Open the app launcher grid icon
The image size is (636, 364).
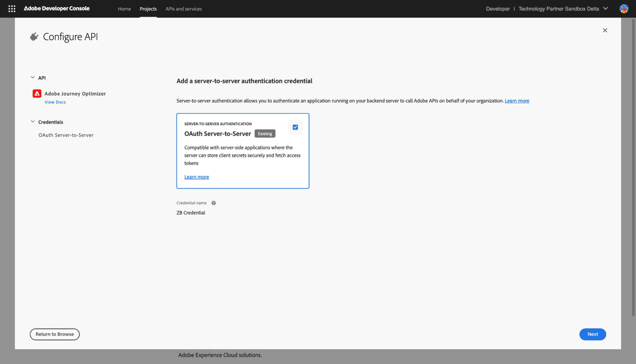click(12, 9)
